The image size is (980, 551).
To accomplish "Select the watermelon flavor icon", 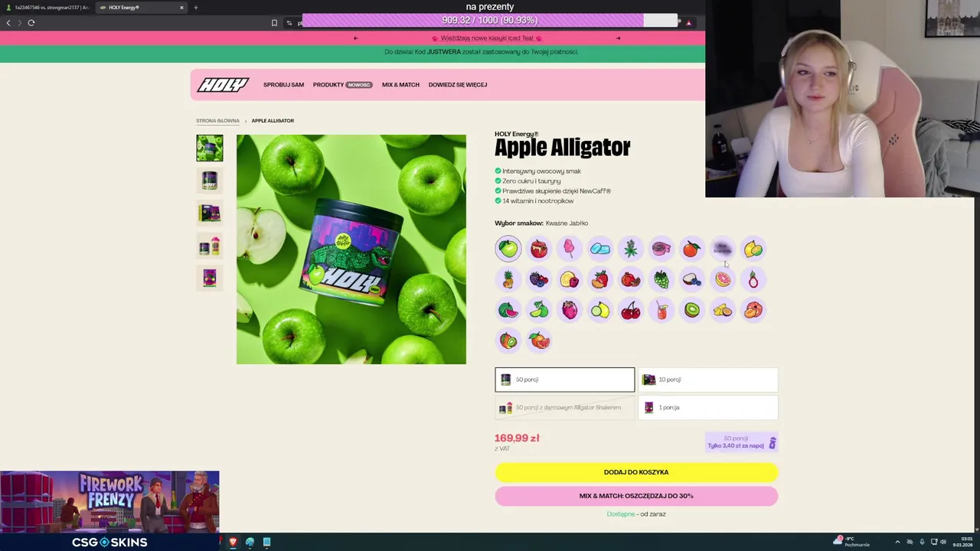I will [x=508, y=310].
